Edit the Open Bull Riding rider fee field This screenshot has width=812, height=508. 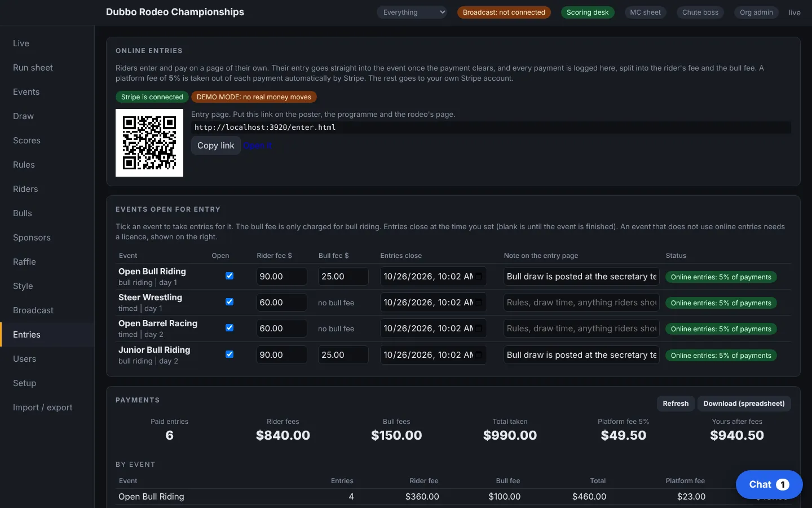coord(282,277)
